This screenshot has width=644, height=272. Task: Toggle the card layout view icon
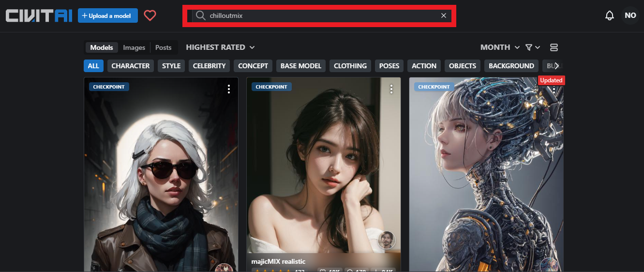pyautogui.click(x=554, y=47)
